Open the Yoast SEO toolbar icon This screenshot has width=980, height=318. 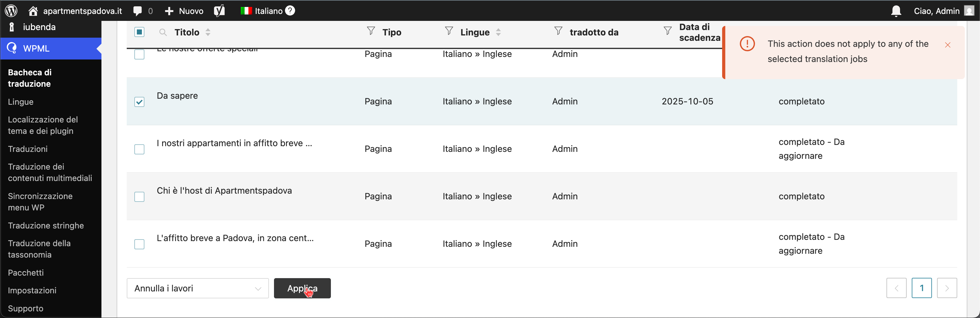(219, 11)
